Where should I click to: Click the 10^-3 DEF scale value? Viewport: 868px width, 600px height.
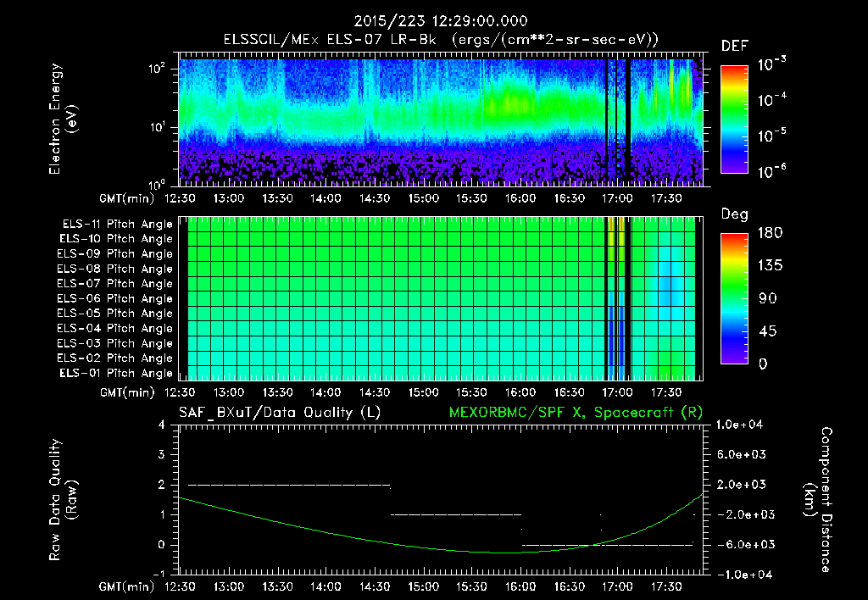coord(772,64)
